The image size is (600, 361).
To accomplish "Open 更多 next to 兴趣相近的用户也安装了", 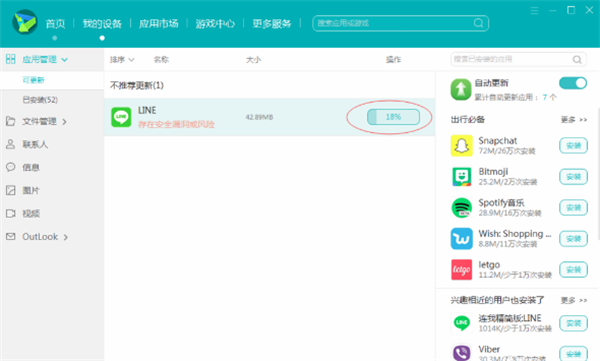I will pos(574,300).
